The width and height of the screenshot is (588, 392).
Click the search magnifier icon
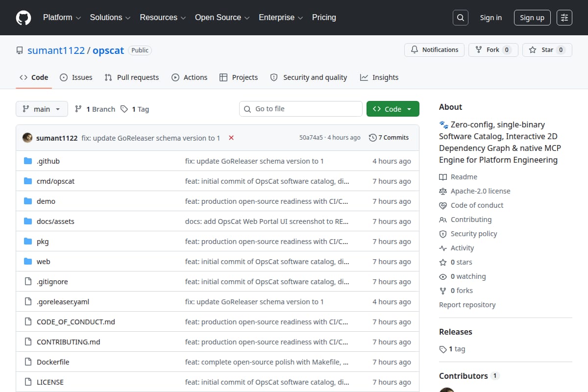pyautogui.click(x=460, y=18)
